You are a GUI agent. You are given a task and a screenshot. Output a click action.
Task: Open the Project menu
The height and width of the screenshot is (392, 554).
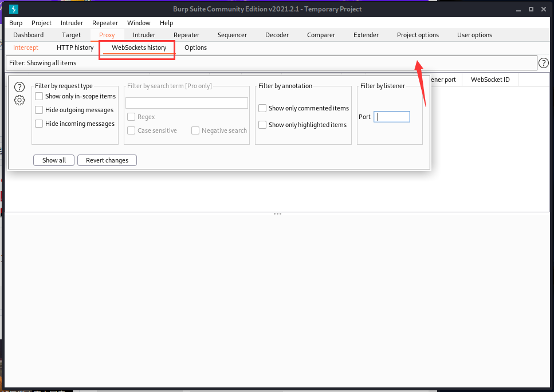41,23
